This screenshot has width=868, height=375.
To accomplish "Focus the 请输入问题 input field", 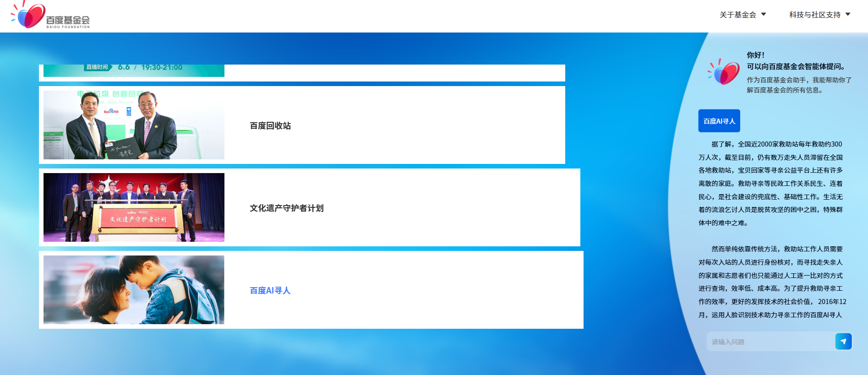I will click(x=770, y=342).
